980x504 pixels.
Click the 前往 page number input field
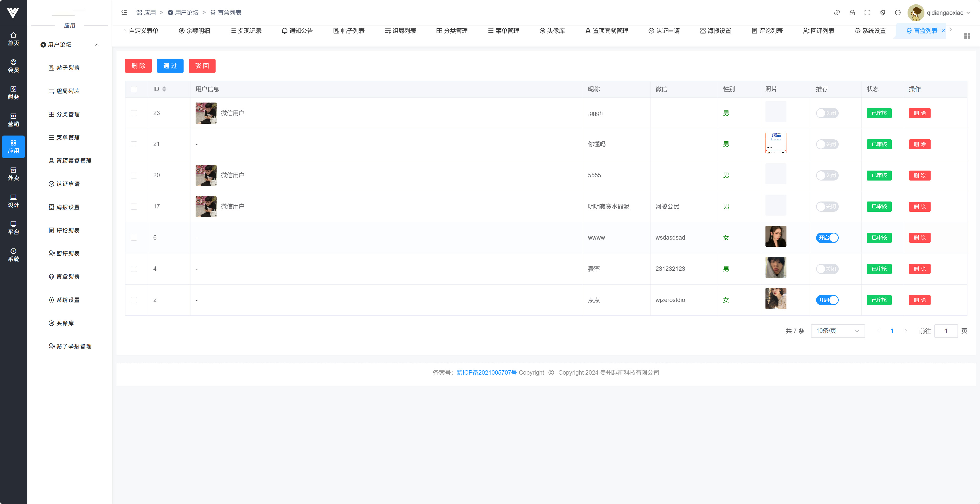click(x=946, y=331)
